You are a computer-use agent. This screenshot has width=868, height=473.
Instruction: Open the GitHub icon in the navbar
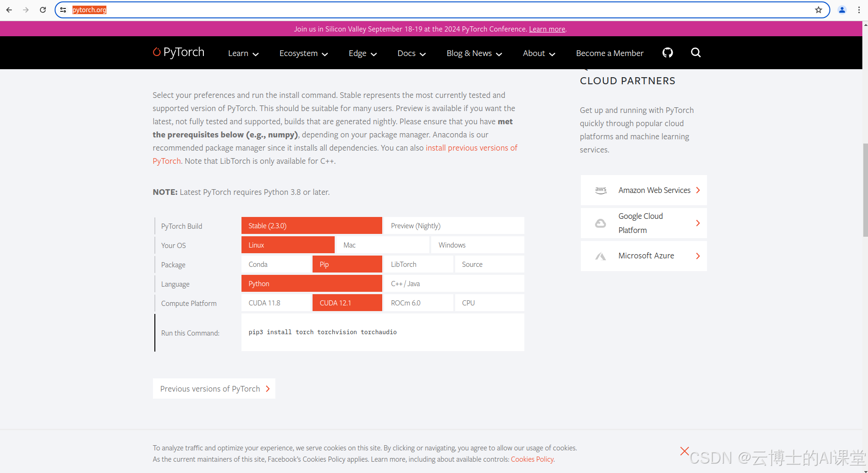pyautogui.click(x=667, y=53)
